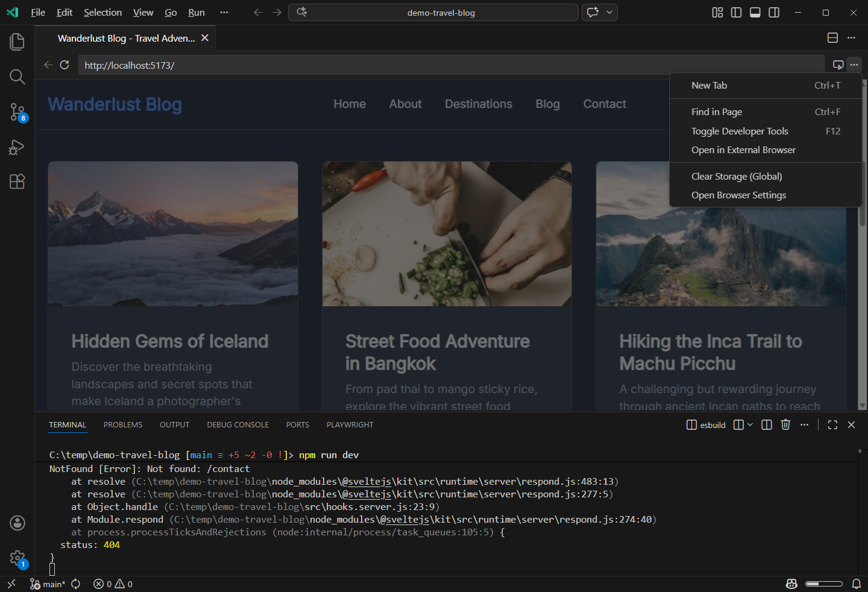Split the current terminal
The width and height of the screenshot is (868, 592).
(x=766, y=424)
